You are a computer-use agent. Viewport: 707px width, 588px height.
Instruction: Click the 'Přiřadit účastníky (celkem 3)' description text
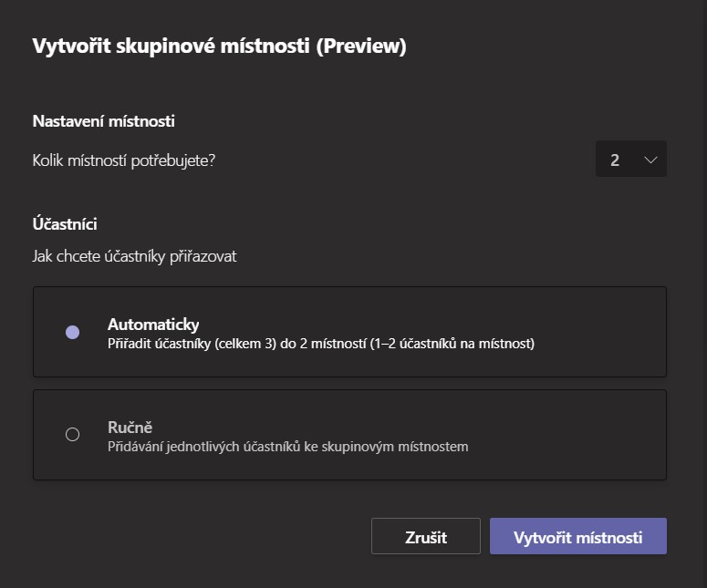(192, 344)
